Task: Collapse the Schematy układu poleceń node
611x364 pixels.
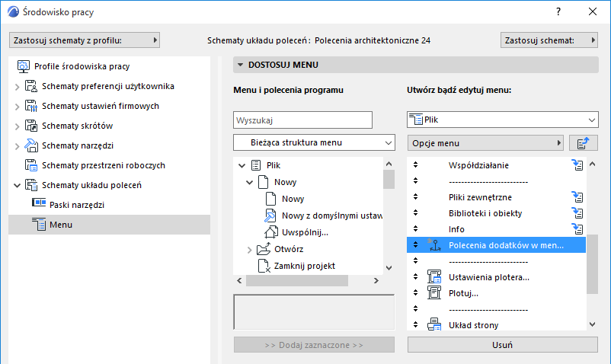Action: click(x=17, y=185)
